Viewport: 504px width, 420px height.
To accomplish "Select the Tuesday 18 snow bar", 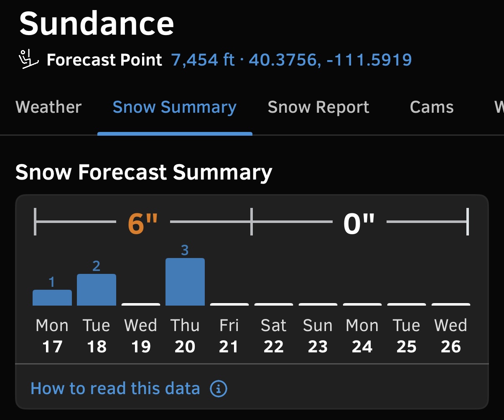I will point(97,290).
